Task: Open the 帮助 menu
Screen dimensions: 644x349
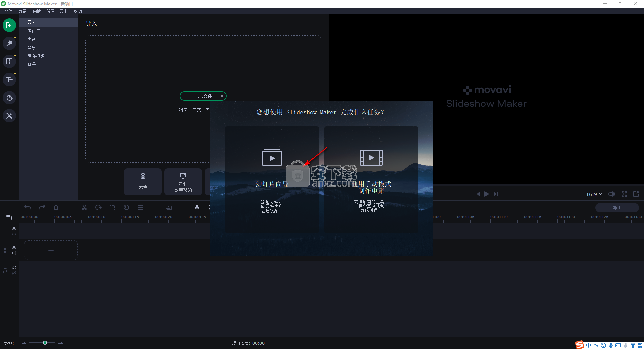Action: point(77,11)
